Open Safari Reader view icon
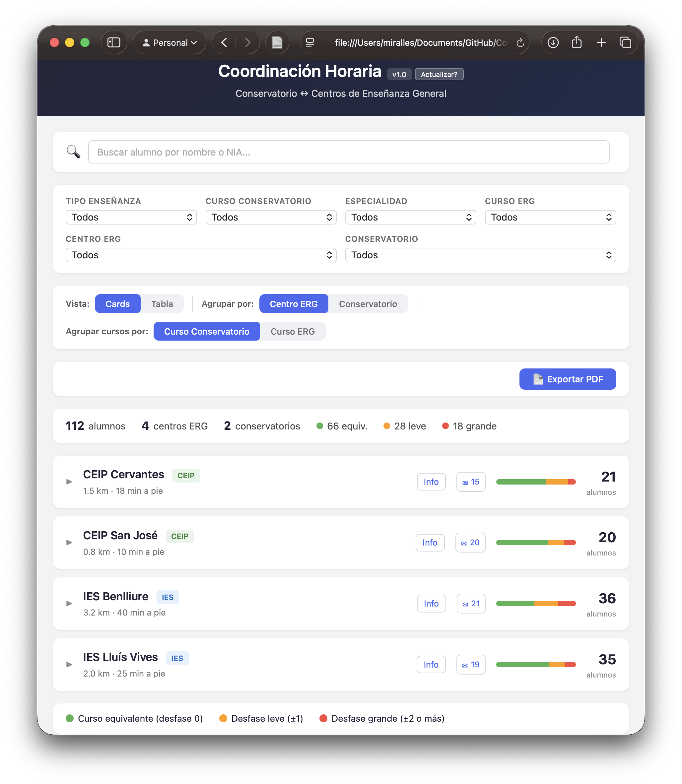 click(277, 42)
